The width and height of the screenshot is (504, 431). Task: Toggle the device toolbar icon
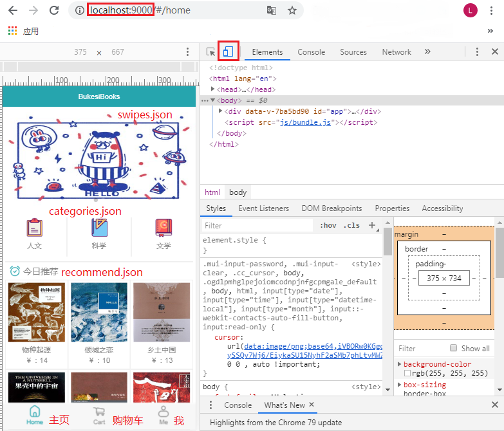point(229,51)
